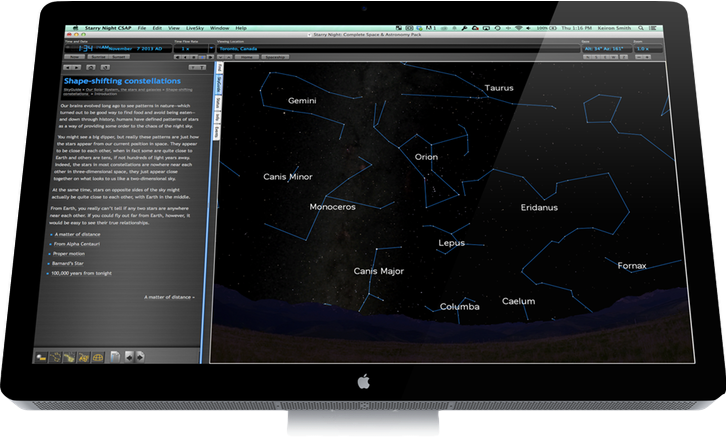726x447 pixels.
Task: Click the right diamond page icon
Action: [x=140, y=357]
